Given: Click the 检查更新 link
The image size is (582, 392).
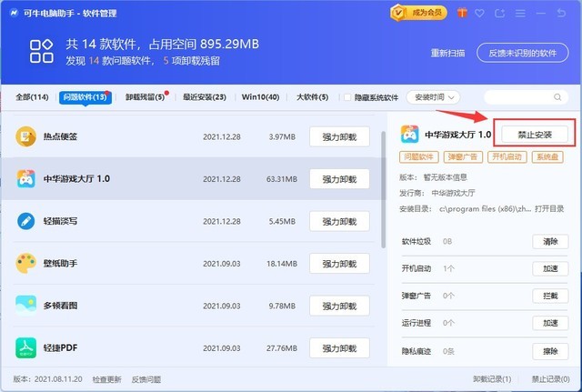Looking at the screenshot, I should [107, 379].
